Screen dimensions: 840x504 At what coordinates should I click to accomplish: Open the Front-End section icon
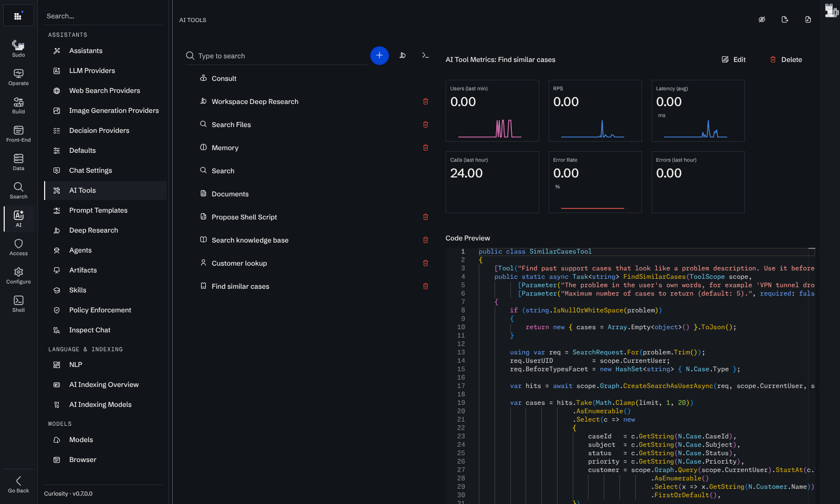[18, 134]
